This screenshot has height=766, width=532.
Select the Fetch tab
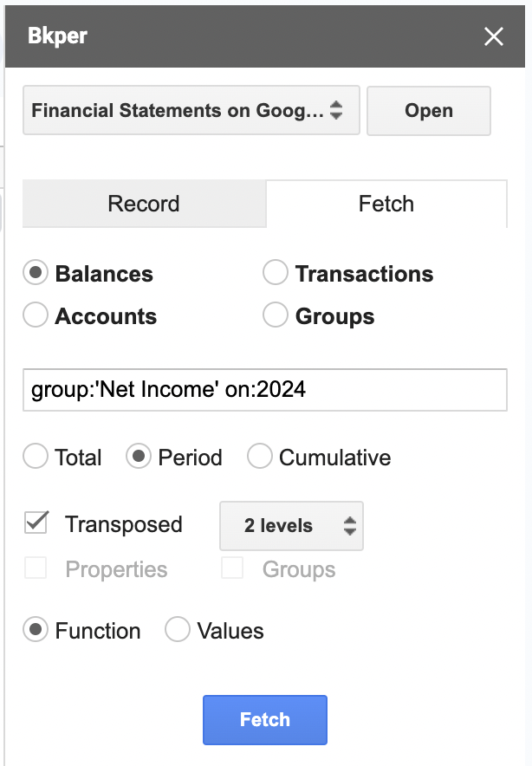pyautogui.click(x=386, y=204)
